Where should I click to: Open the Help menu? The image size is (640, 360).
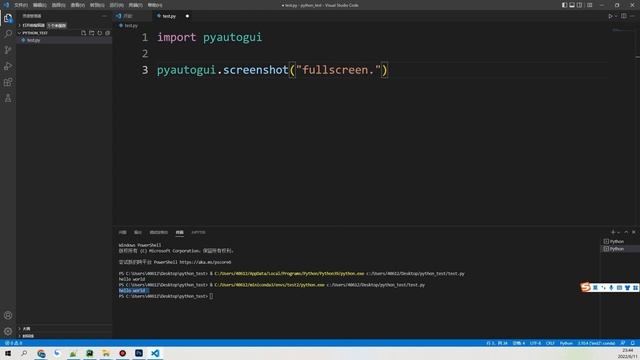(x=155, y=5)
